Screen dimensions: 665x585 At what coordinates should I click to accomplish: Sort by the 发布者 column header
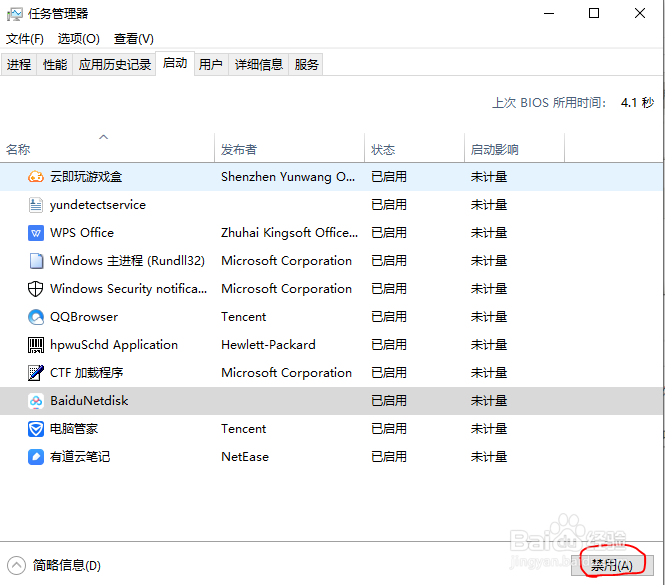click(x=289, y=148)
